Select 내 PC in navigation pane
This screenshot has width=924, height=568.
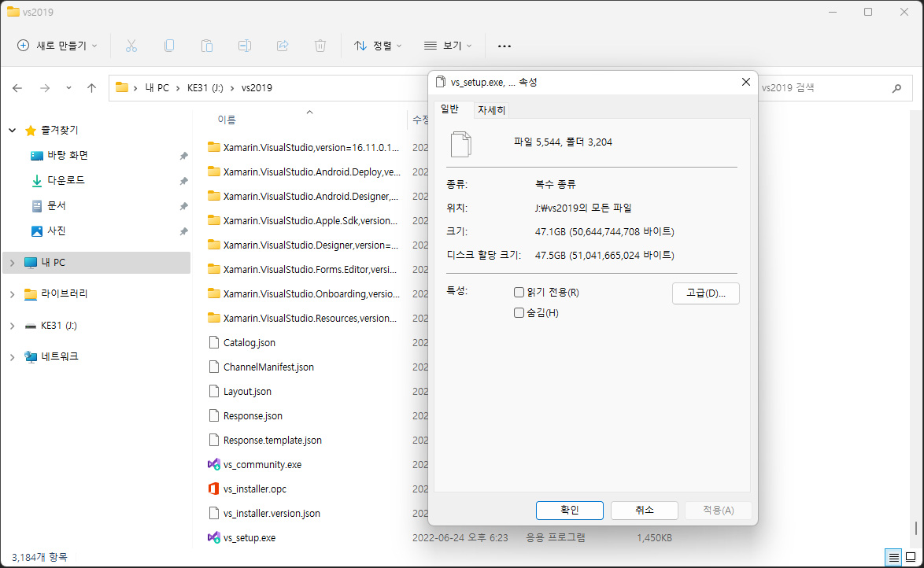click(97, 262)
